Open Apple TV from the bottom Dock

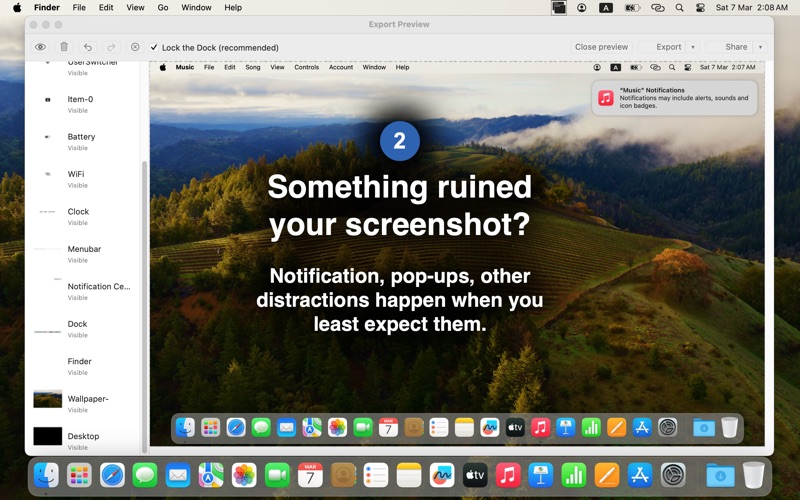point(475,475)
